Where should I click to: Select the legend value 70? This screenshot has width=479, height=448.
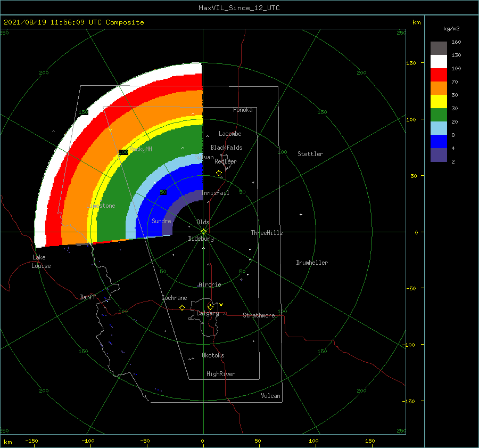tap(455, 82)
